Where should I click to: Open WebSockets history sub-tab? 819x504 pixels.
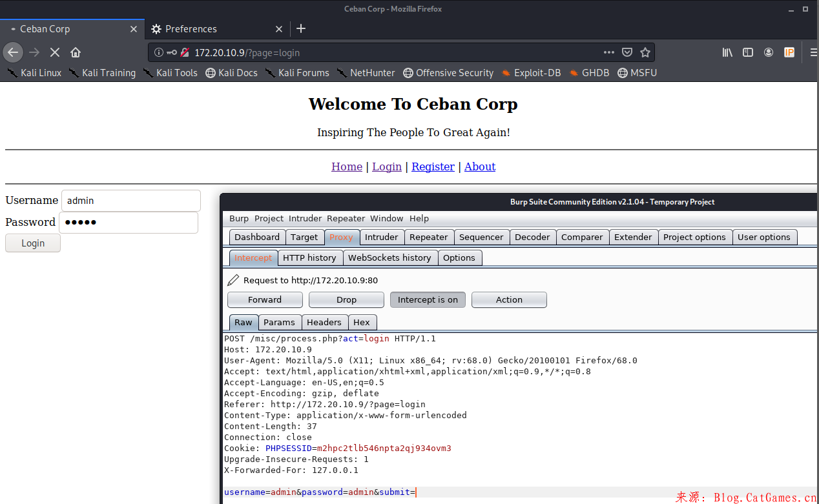tap(389, 257)
